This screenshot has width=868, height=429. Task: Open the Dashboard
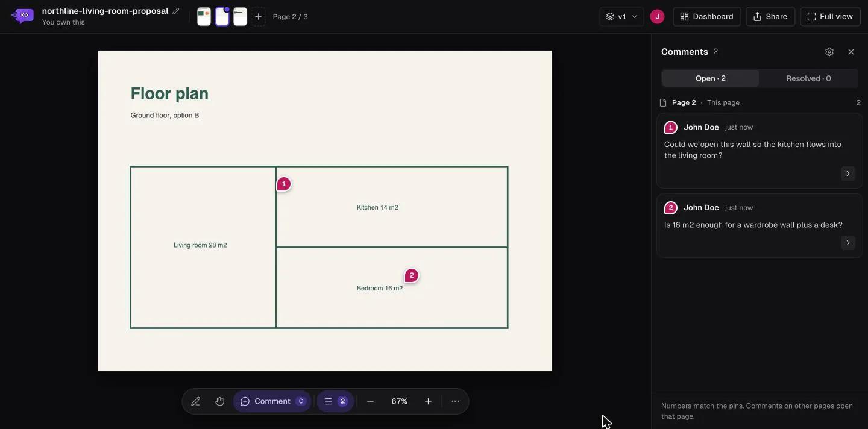coord(706,16)
